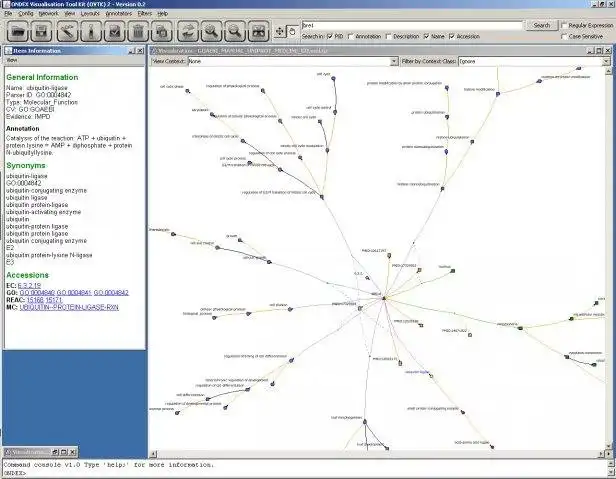Click in the search text field
The width and height of the screenshot is (616, 479).
[x=412, y=25]
